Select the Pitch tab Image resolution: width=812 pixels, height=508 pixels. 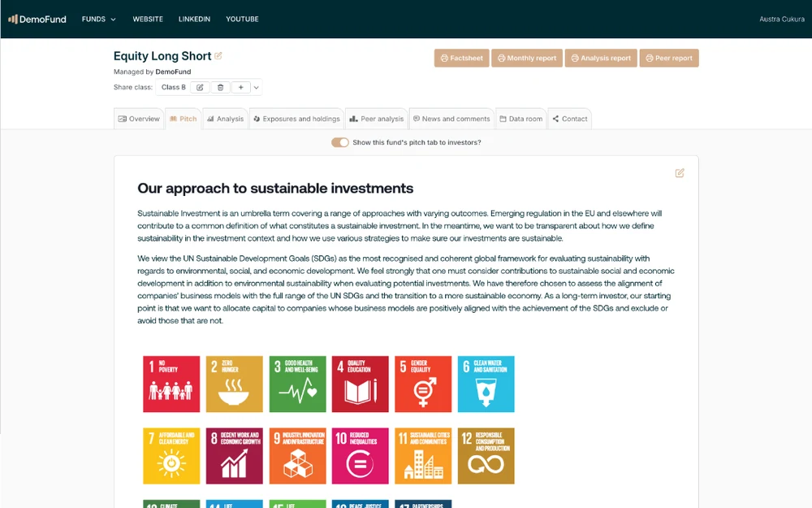(x=184, y=119)
